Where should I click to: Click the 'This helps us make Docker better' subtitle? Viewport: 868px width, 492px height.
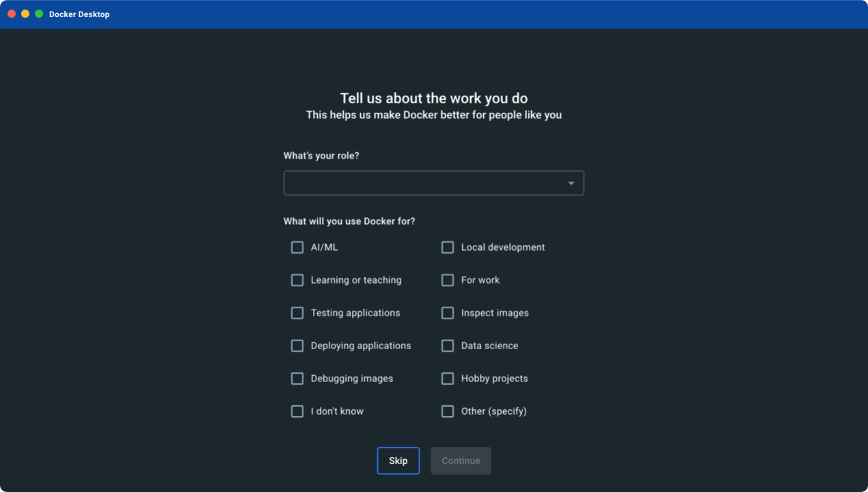point(434,115)
